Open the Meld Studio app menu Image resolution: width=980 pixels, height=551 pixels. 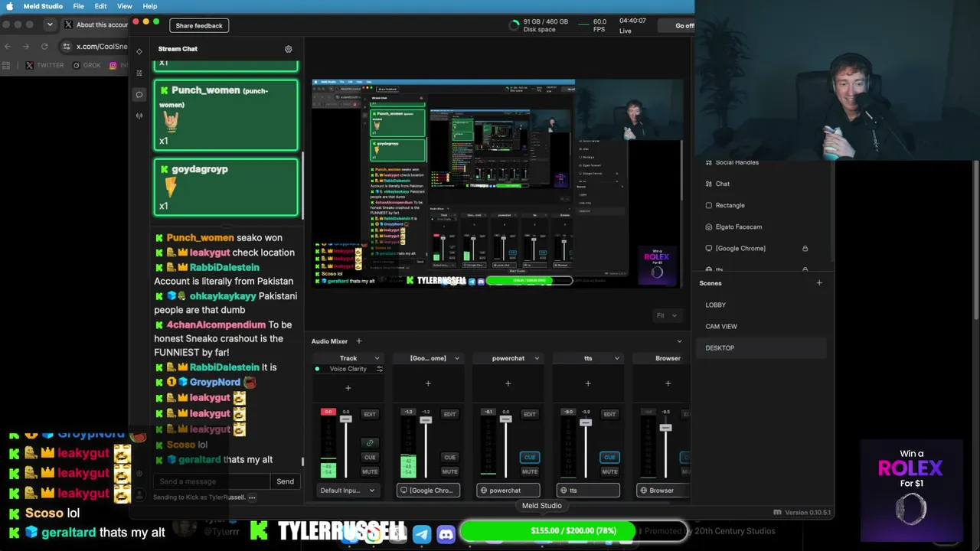[x=43, y=6]
